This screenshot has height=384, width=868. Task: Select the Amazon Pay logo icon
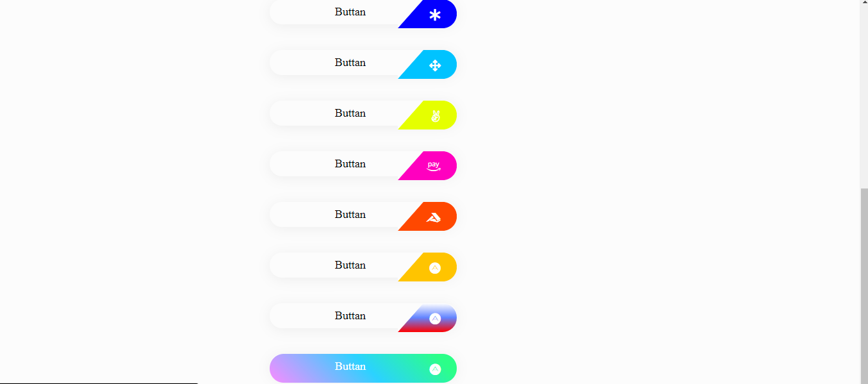[x=434, y=165]
